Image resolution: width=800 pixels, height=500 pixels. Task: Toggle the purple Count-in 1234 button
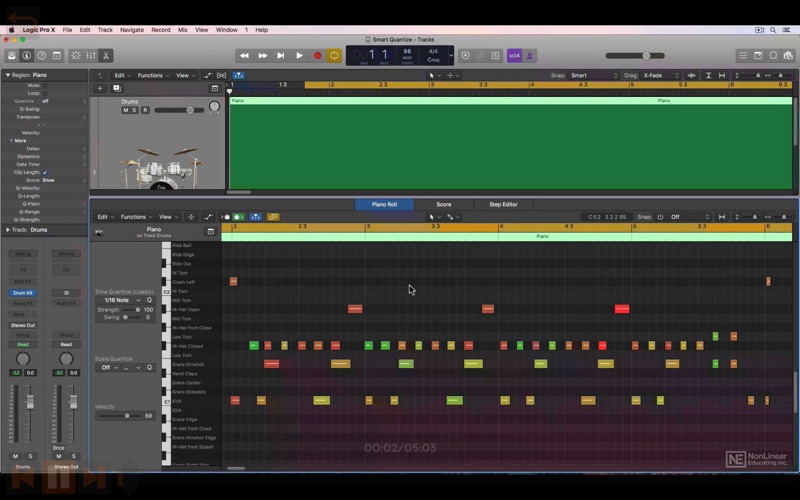click(x=514, y=56)
